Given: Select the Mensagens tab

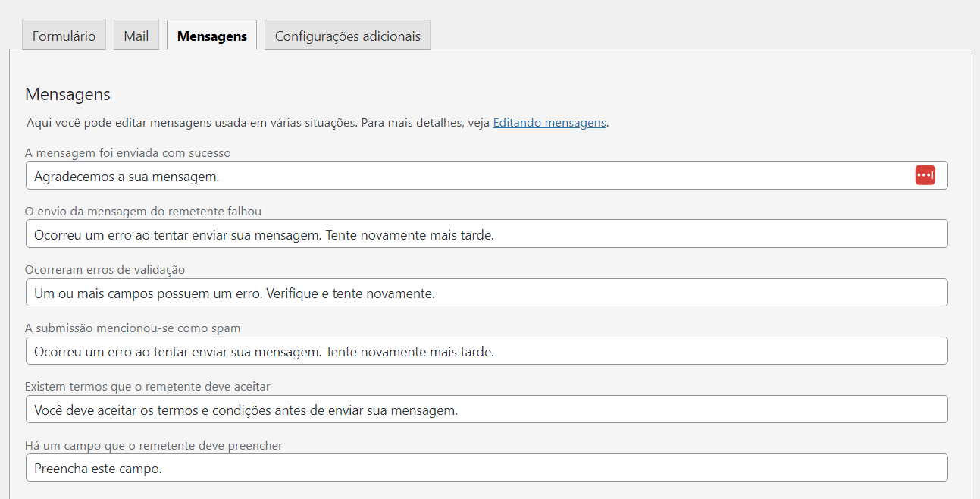Looking at the screenshot, I should [x=211, y=36].
